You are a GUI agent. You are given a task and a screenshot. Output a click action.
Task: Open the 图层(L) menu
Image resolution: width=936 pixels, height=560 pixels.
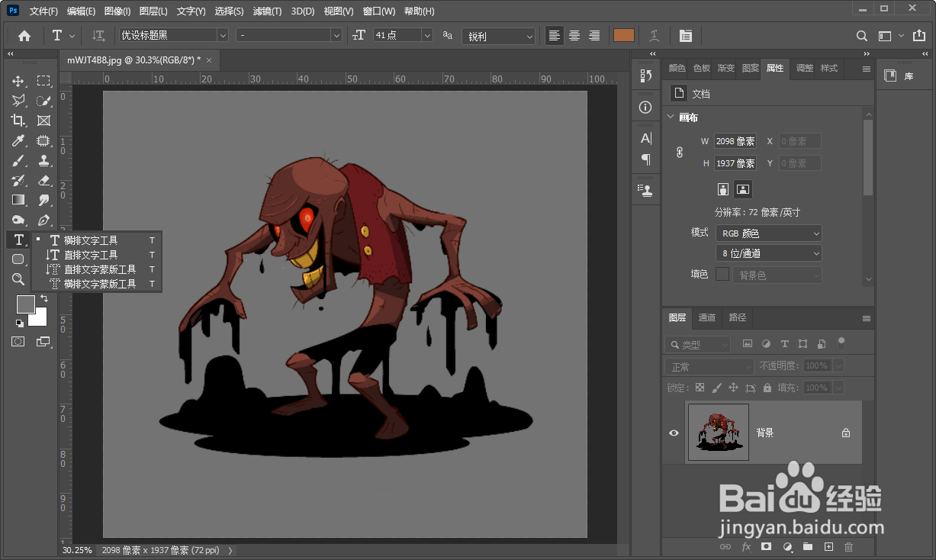[153, 11]
